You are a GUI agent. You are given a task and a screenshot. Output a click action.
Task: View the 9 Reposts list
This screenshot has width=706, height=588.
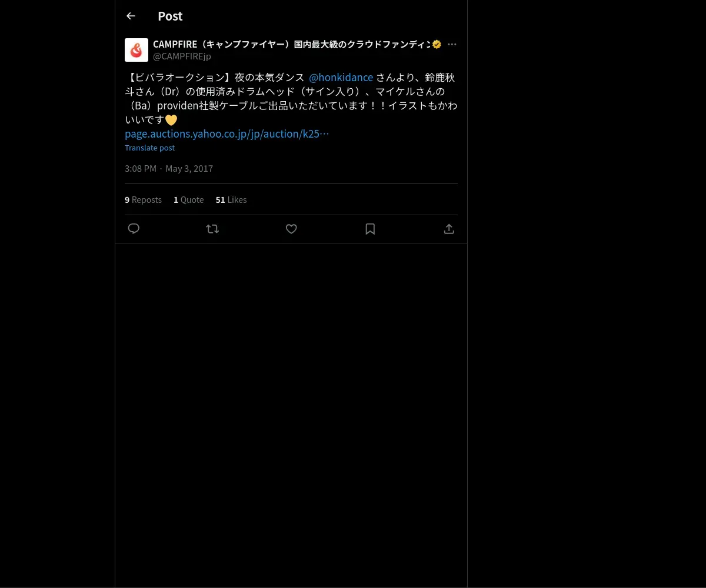point(143,200)
